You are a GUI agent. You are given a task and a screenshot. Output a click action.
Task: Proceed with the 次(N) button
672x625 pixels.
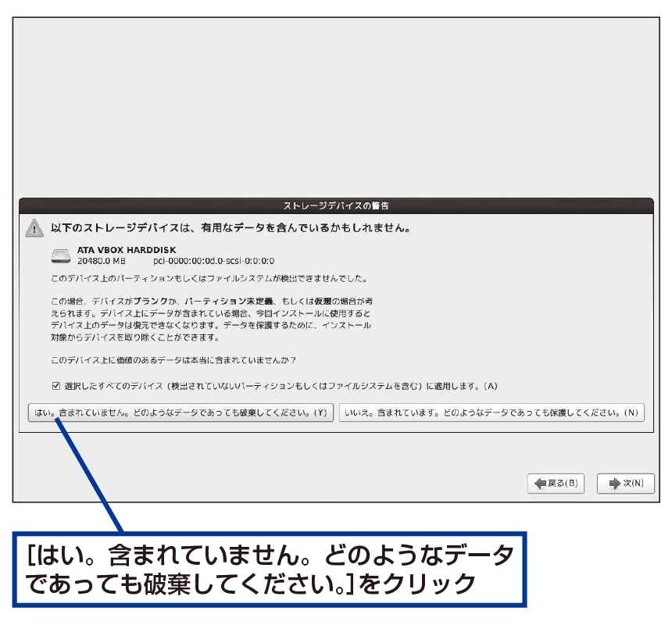[x=626, y=484]
